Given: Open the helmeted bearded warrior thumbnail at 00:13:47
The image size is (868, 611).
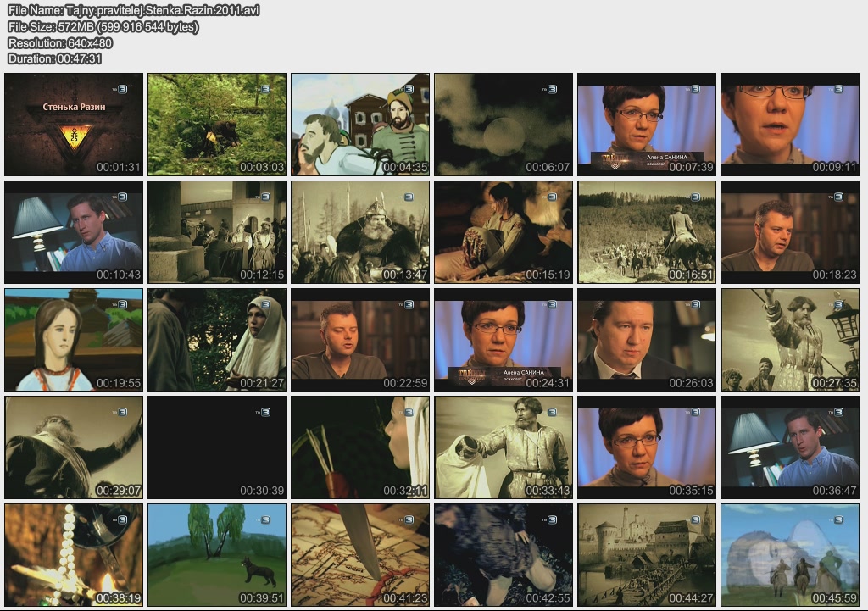Looking at the screenshot, I should [360, 231].
